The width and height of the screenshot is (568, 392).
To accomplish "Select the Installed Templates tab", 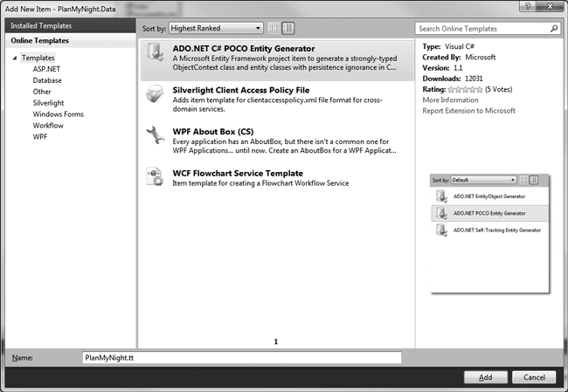I will pyautogui.click(x=71, y=25).
